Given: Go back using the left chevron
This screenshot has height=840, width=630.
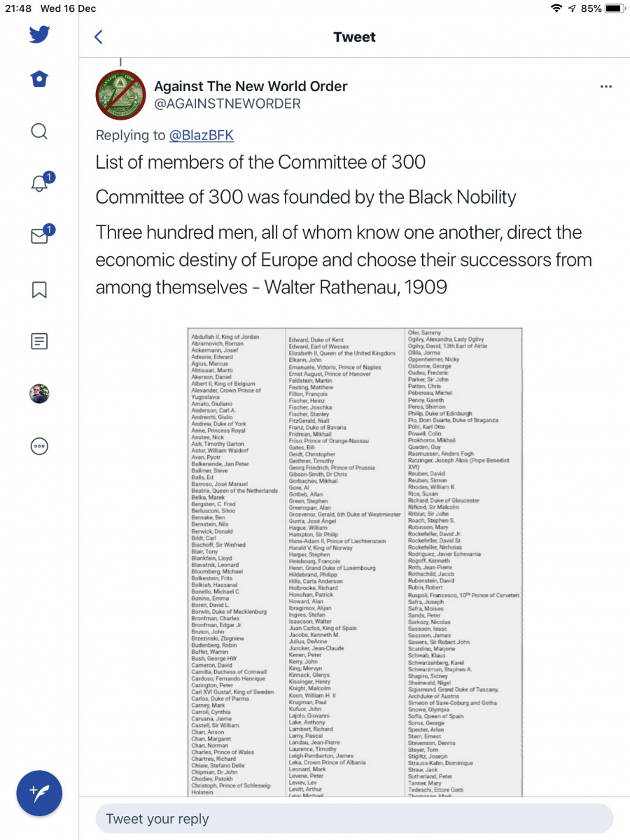Looking at the screenshot, I should point(99,37).
